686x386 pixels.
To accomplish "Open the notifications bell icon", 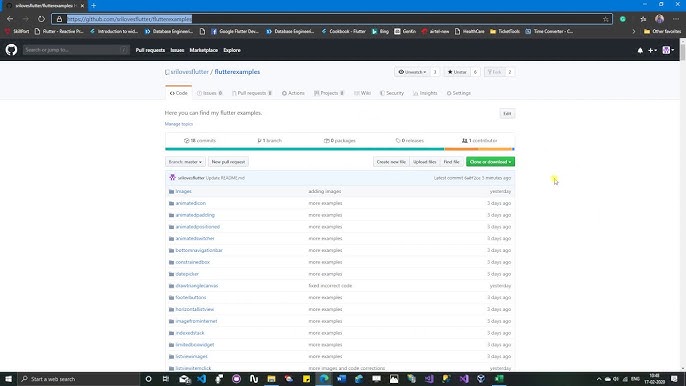I will point(640,50).
